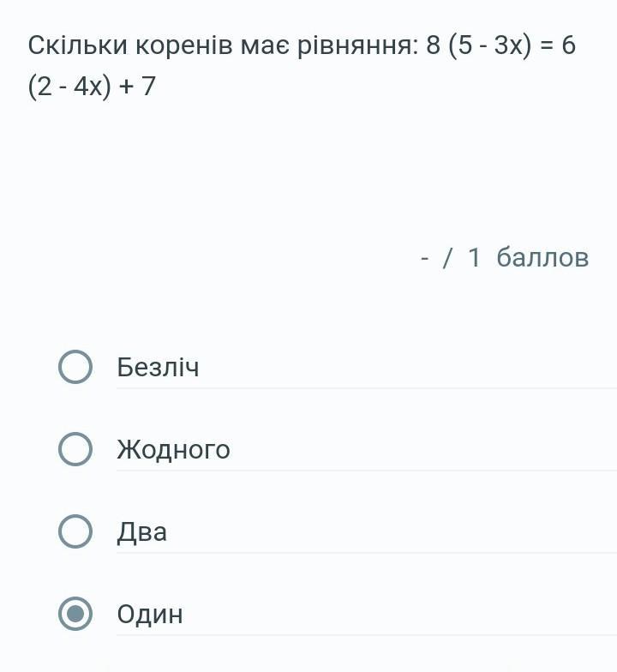This screenshot has width=617, height=672.
Task: Pick the Два radio button circle
Action: click(75, 531)
